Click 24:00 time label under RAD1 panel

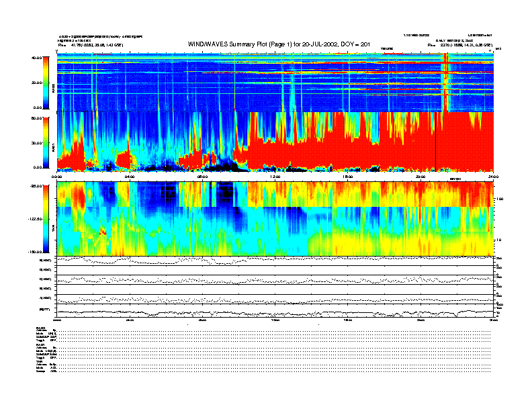(x=493, y=177)
